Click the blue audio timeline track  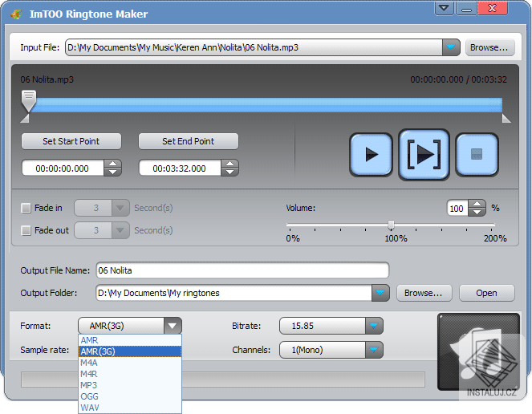[268, 105]
